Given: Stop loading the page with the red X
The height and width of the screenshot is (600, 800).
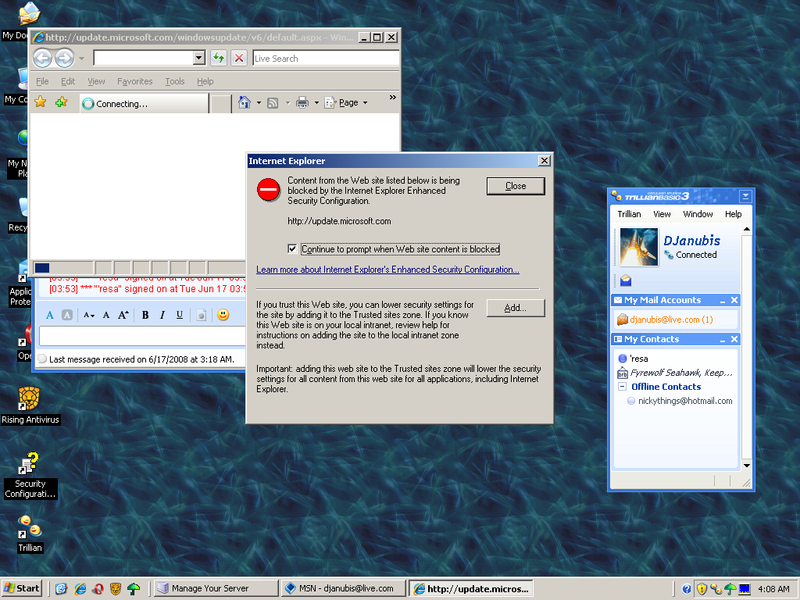Looking at the screenshot, I should (x=239, y=58).
